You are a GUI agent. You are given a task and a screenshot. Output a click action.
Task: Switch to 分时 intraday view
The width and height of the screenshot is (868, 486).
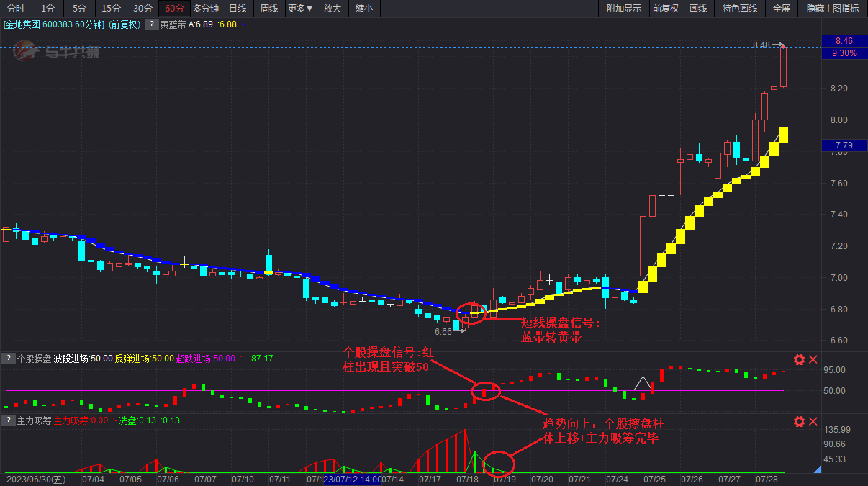click(16, 9)
